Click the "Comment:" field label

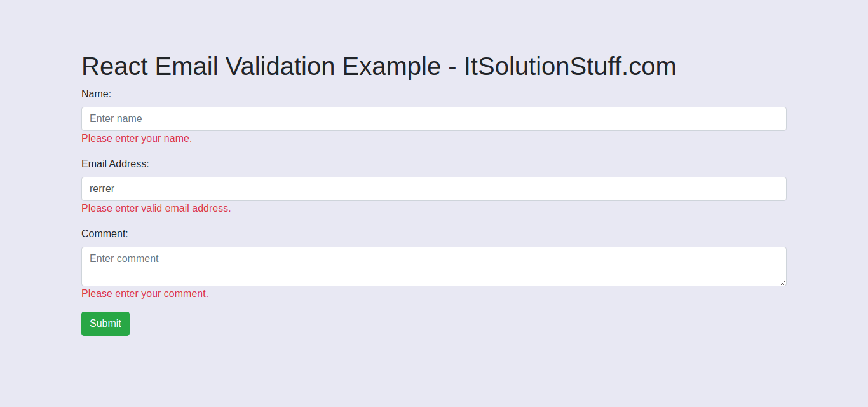pos(105,234)
